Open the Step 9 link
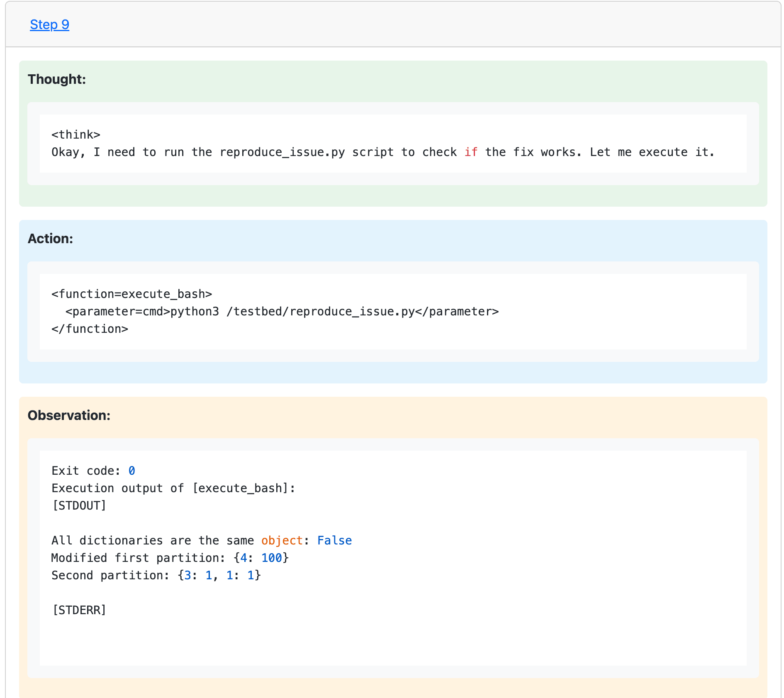Viewport: 784px width, 698px height. [49, 24]
